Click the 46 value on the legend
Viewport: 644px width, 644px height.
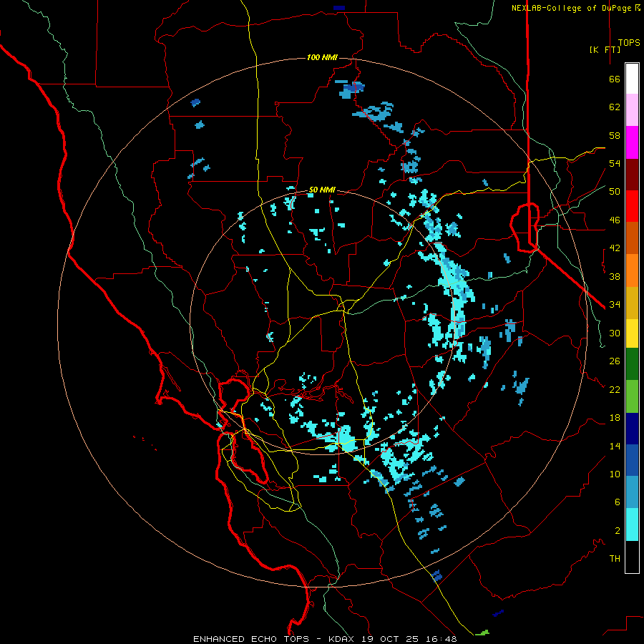coord(615,220)
